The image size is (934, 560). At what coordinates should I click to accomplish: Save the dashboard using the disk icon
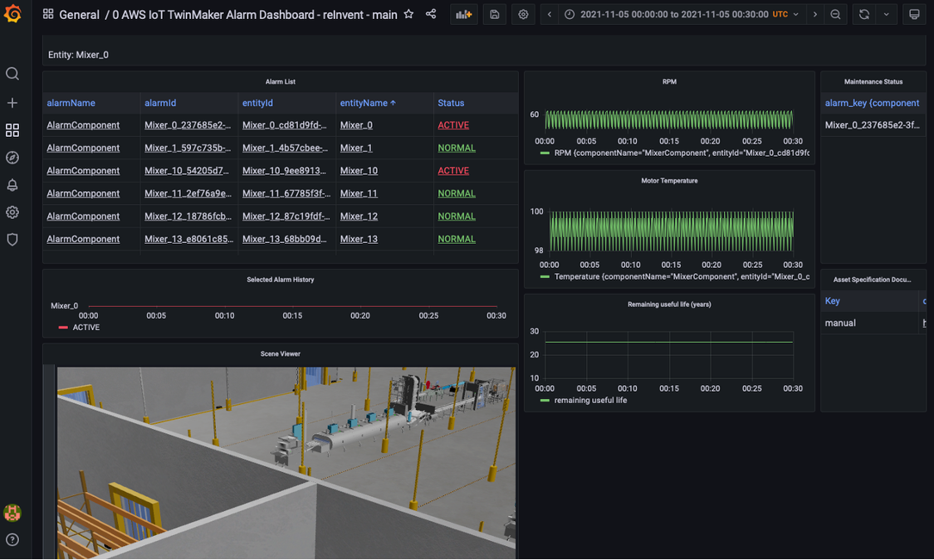pos(494,14)
